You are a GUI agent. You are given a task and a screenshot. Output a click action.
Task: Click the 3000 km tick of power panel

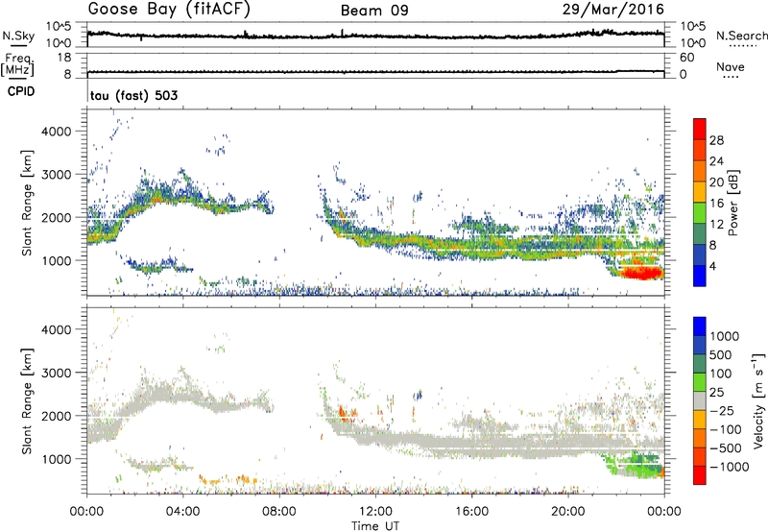coord(57,175)
